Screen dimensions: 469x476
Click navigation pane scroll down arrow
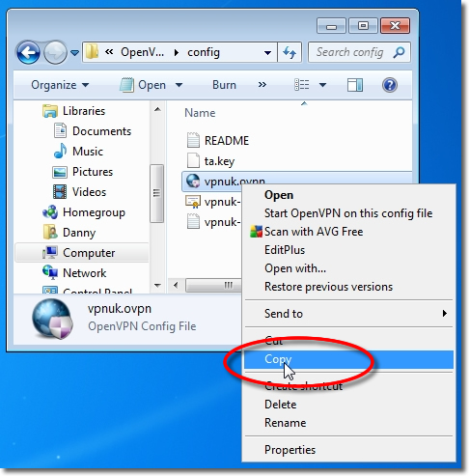tap(157, 285)
